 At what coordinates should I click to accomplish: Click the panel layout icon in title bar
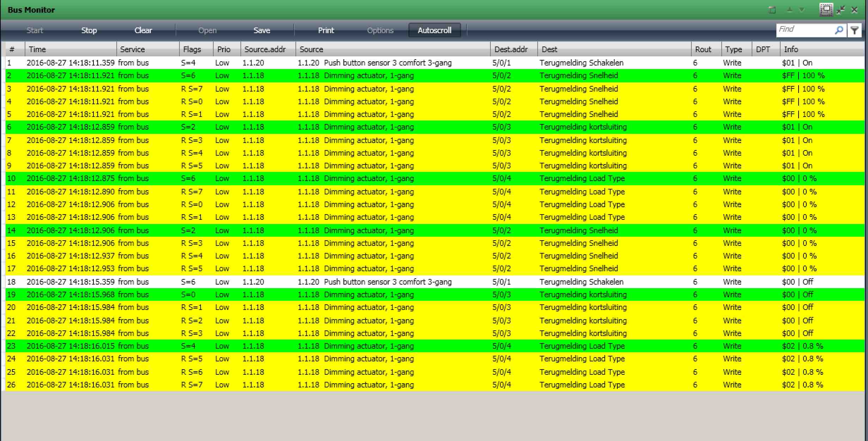coord(826,10)
